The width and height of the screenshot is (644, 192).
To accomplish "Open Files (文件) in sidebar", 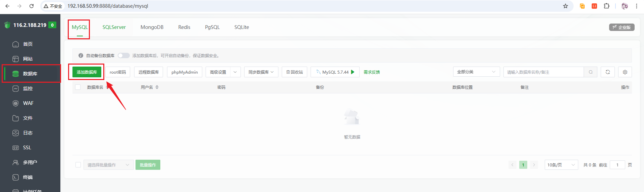I will [x=28, y=118].
